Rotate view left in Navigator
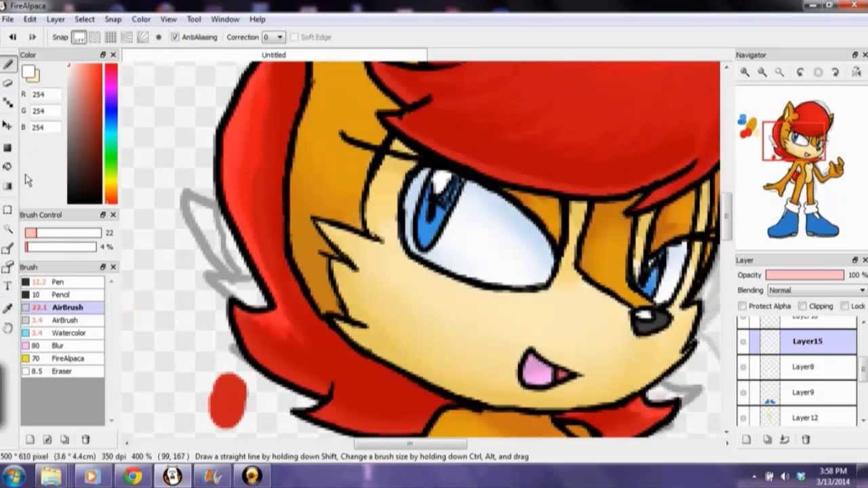868x488 pixels. click(x=800, y=73)
